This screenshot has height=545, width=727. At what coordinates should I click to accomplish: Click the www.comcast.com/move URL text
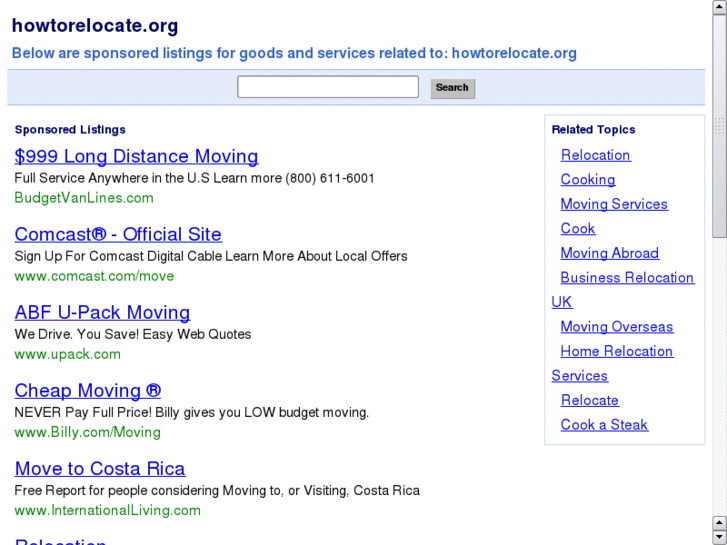[x=94, y=276]
